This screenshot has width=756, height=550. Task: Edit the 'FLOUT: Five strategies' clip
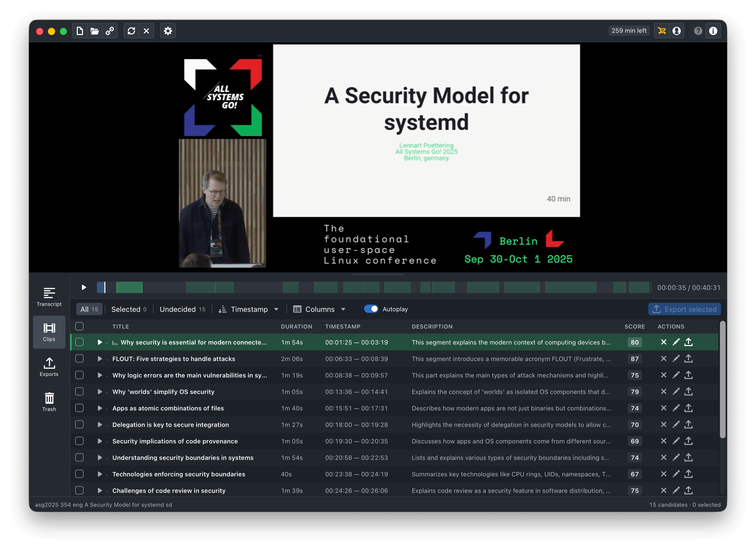pyautogui.click(x=676, y=359)
